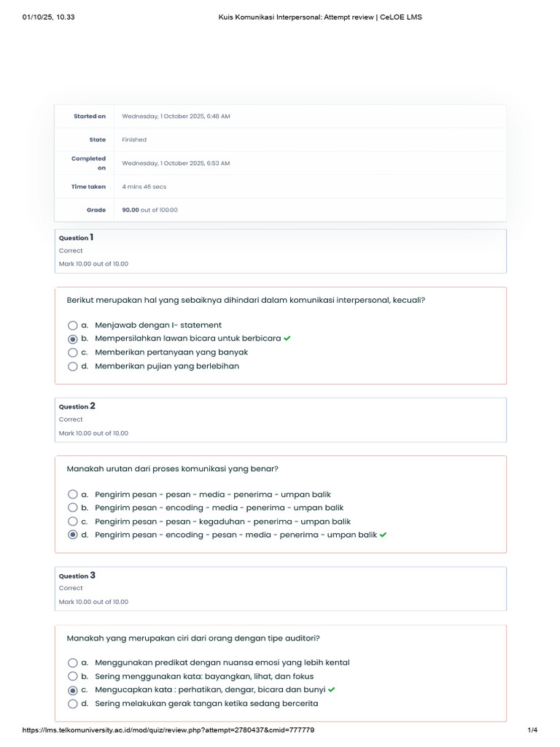Click the Question 1 heading
The height and width of the screenshot is (747, 560).
point(76,238)
